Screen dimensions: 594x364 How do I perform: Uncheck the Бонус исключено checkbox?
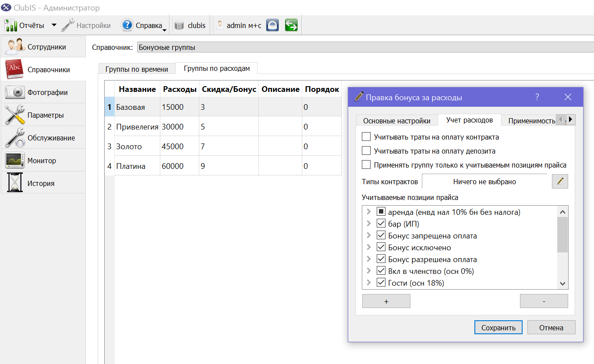point(381,247)
